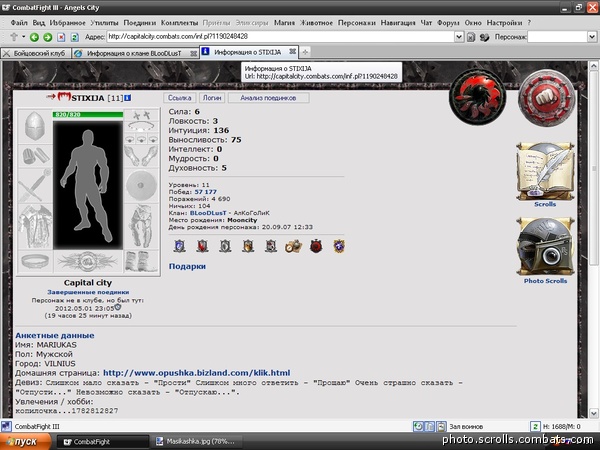The image size is (600, 450).
Task: Click the icon right of address dropdown
Action: click(471, 37)
